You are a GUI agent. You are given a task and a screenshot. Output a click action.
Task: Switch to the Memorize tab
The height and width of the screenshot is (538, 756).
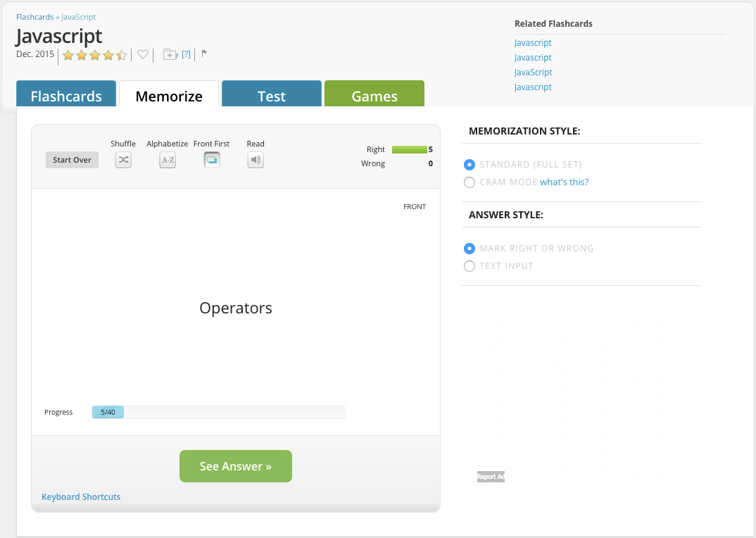point(169,94)
